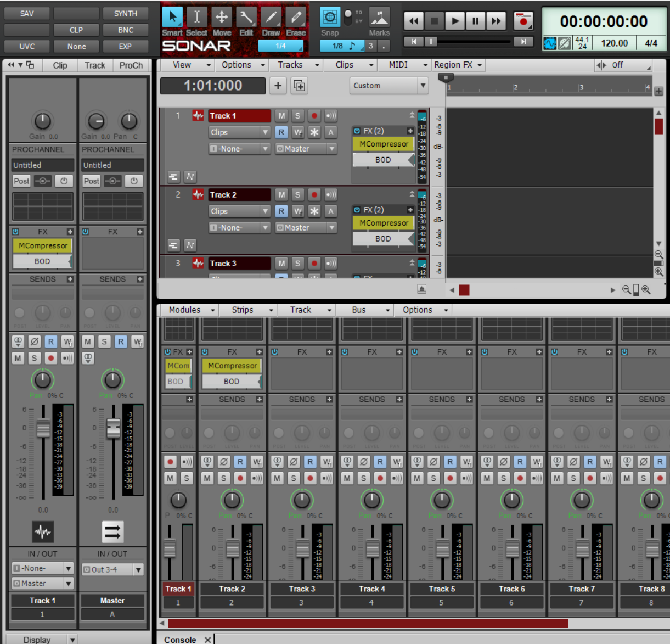
Task: Click the console horizontal scrollbar
Action: pos(368,623)
